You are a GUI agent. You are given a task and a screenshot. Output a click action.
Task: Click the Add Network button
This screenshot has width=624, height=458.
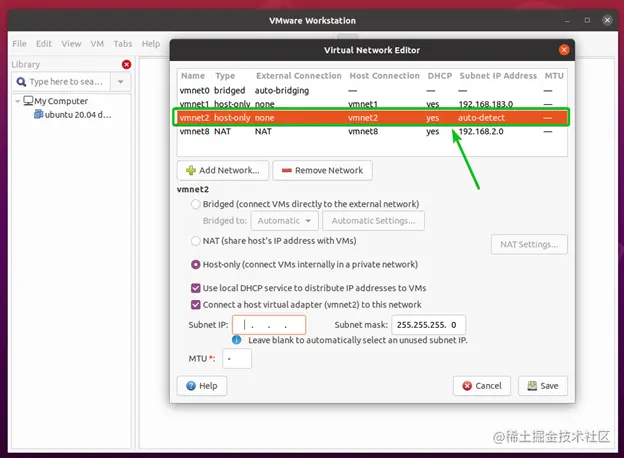pyautogui.click(x=223, y=170)
